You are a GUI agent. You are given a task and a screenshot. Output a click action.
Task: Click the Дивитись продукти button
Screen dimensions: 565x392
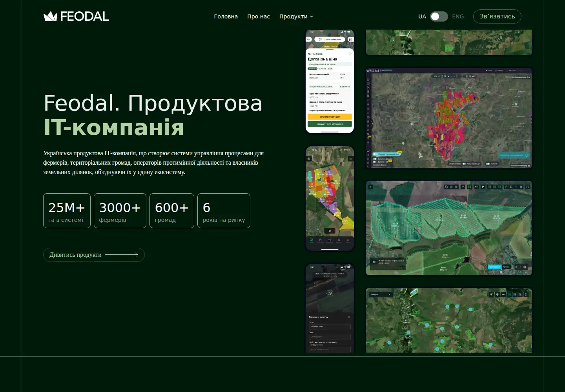tap(94, 255)
